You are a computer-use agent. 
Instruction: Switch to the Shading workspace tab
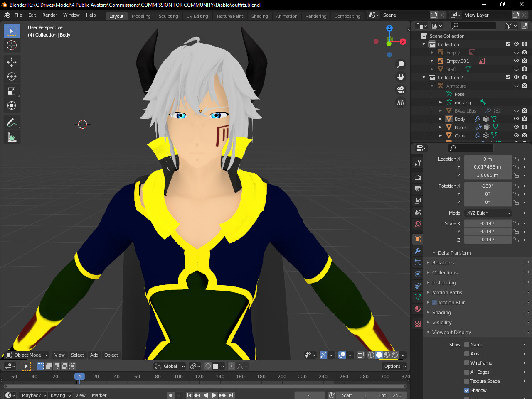[259, 16]
